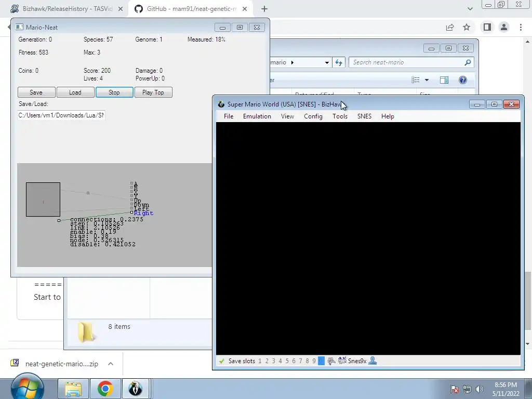The width and height of the screenshot is (532, 399).
Task: Focus the Save/Load path input field
Action: pos(61,115)
